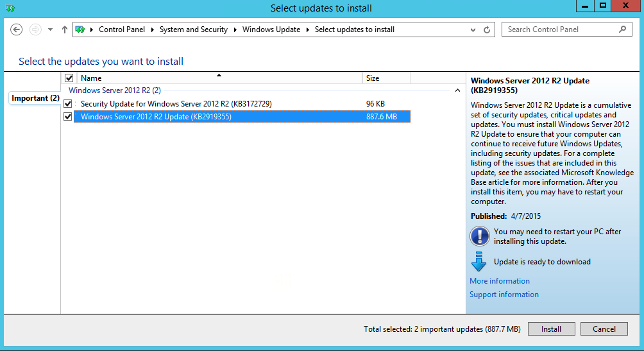The width and height of the screenshot is (644, 351).
Task: Select the Important (2) tab
Action: pos(35,98)
